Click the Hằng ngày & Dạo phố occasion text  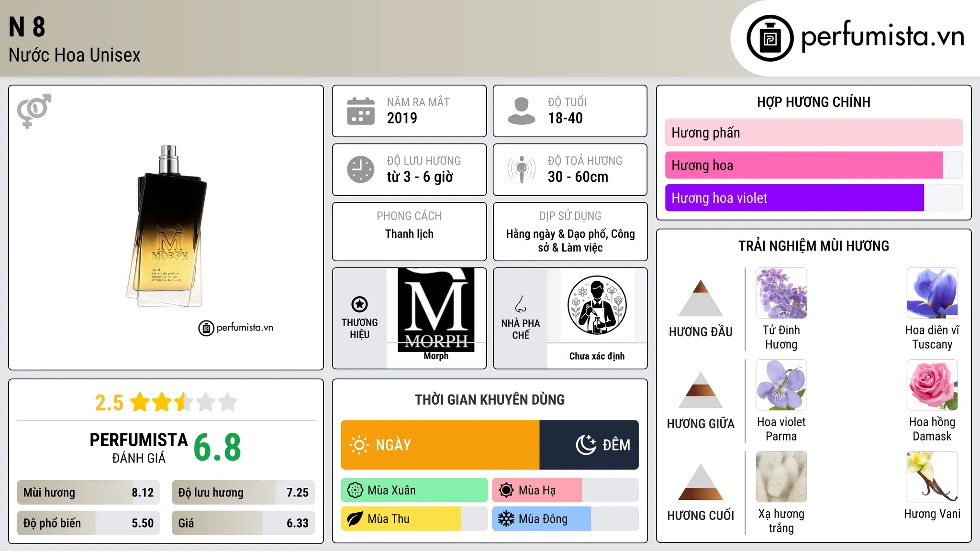pyautogui.click(x=570, y=241)
